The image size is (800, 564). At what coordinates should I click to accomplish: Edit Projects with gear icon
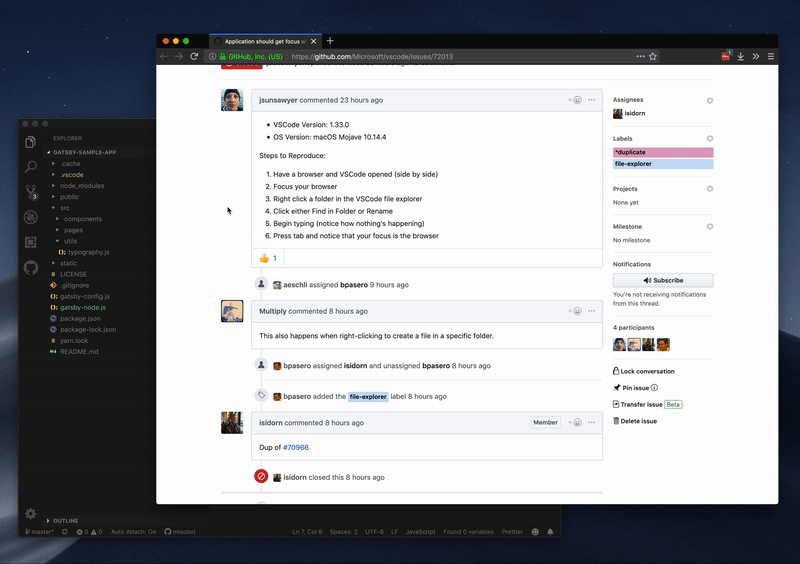point(710,188)
